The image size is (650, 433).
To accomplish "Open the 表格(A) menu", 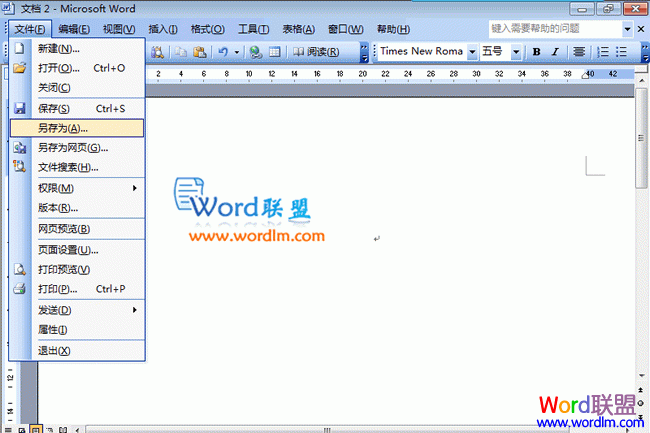I will click(x=298, y=29).
